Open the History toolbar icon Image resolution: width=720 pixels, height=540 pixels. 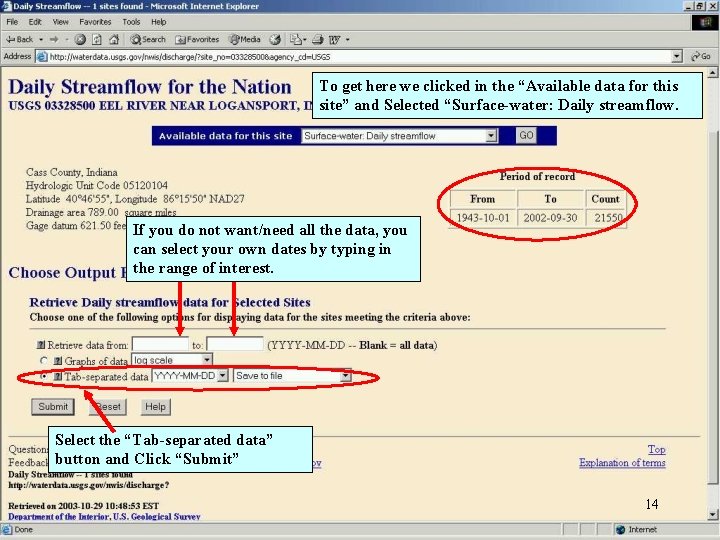pos(275,39)
